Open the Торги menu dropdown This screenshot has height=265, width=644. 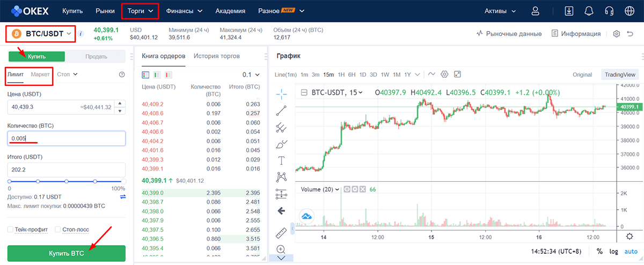point(140,11)
